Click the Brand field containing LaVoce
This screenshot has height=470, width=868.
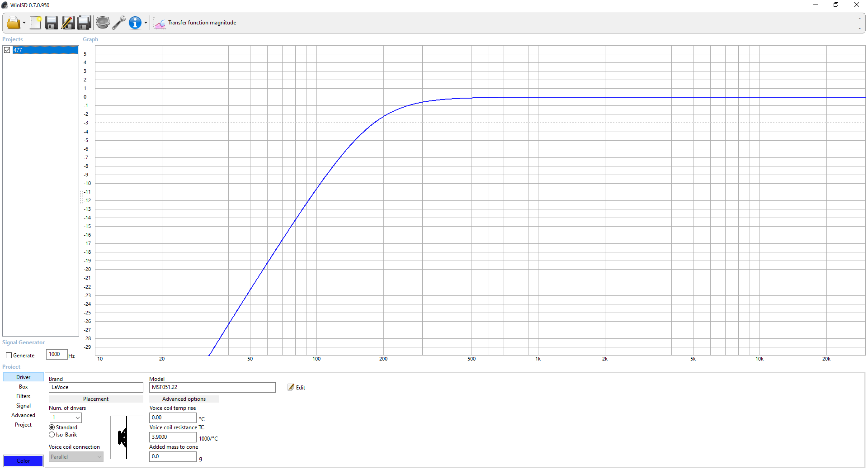click(x=96, y=387)
